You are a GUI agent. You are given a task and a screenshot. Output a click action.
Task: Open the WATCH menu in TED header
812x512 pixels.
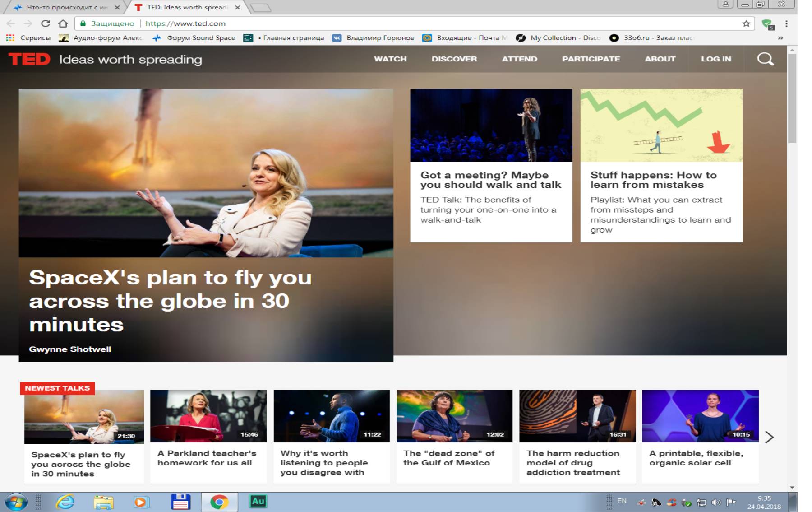[x=390, y=59]
